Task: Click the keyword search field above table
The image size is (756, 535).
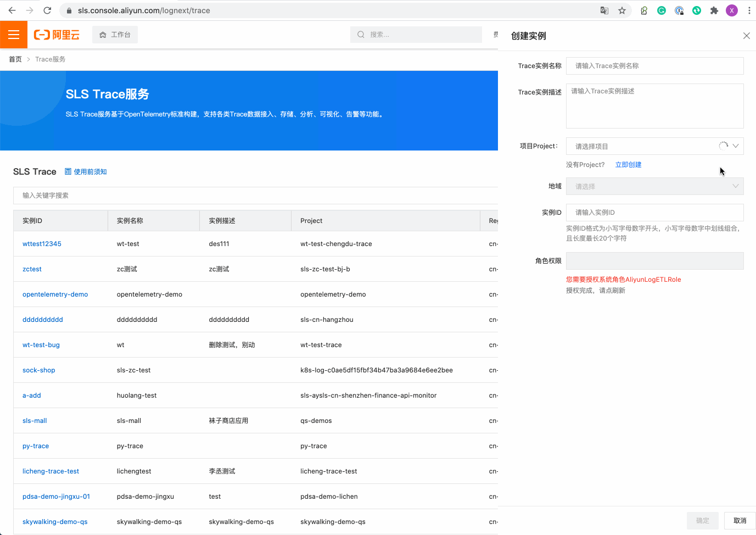Action: click(255, 196)
